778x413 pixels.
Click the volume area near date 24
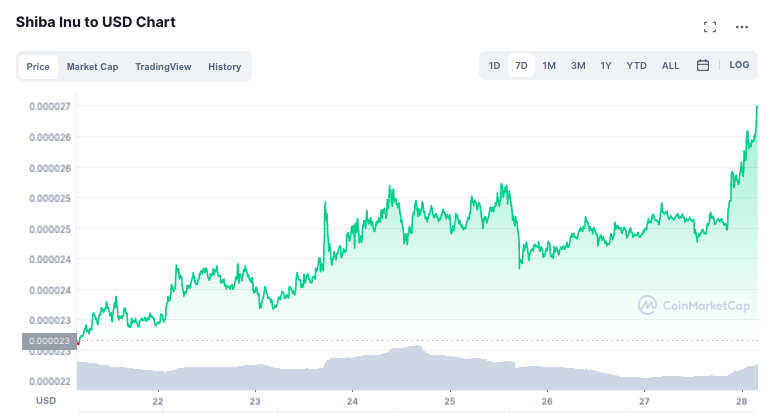tap(352, 372)
